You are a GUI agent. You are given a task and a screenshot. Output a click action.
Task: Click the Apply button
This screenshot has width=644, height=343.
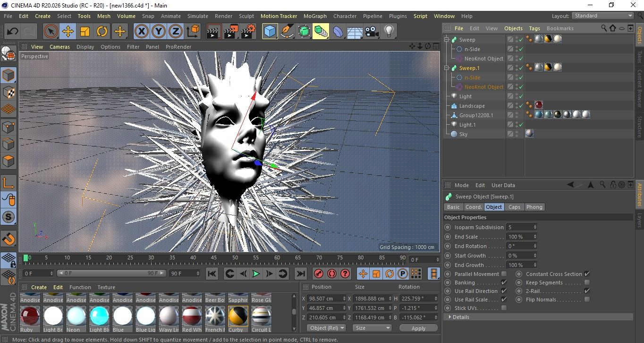tap(418, 328)
